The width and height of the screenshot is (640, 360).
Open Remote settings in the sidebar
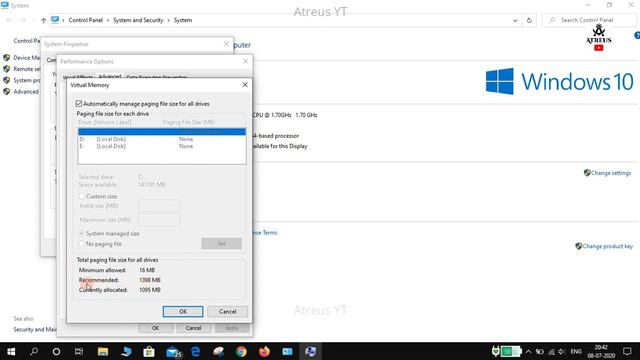(x=27, y=69)
